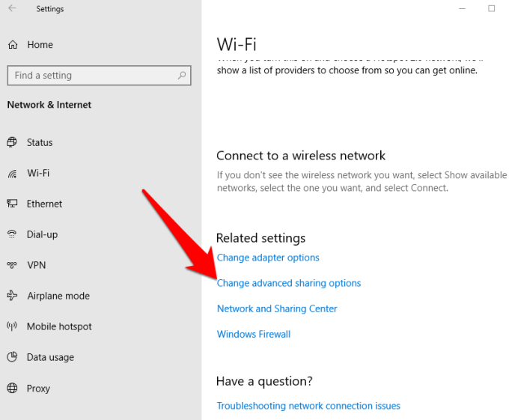Open Change adapter options link
Image resolution: width=509 pixels, height=420 pixels.
point(268,258)
